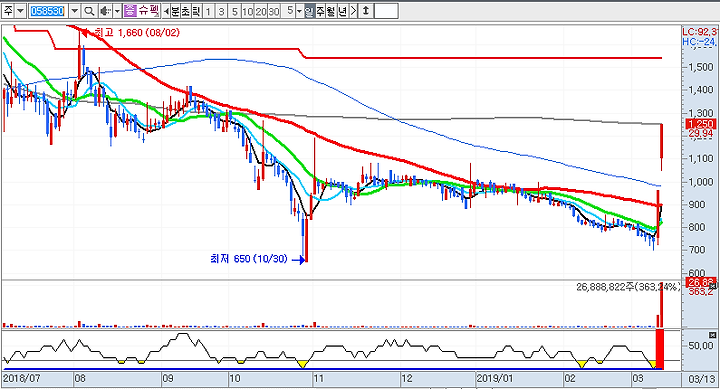Click the right arrow after 년
The height and width of the screenshot is (389, 720).
point(353,11)
